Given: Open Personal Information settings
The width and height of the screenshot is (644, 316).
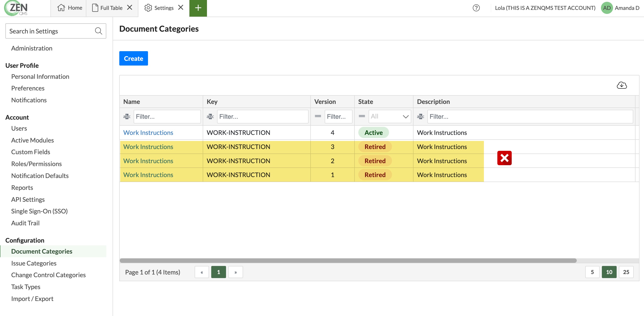Looking at the screenshot, I should click(40, 77).
